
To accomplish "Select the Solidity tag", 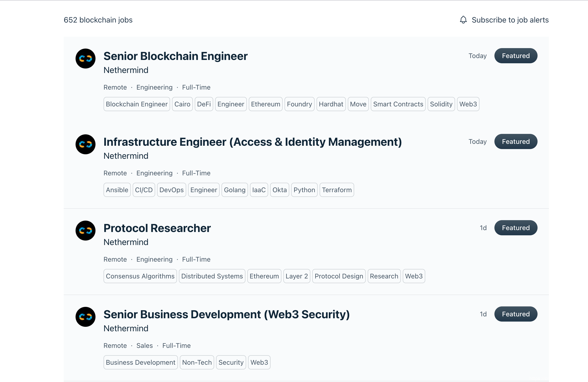I will [x=441, y=104].
